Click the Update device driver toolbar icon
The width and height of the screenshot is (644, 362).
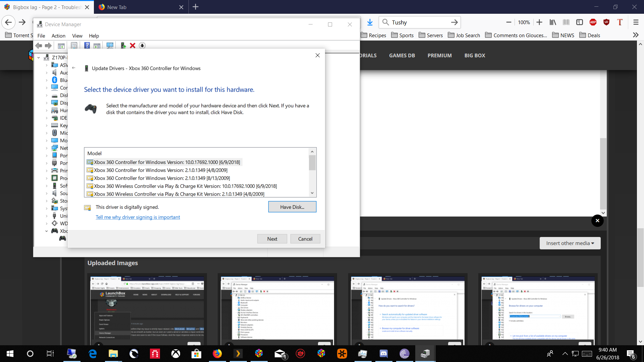pos(123,46)
